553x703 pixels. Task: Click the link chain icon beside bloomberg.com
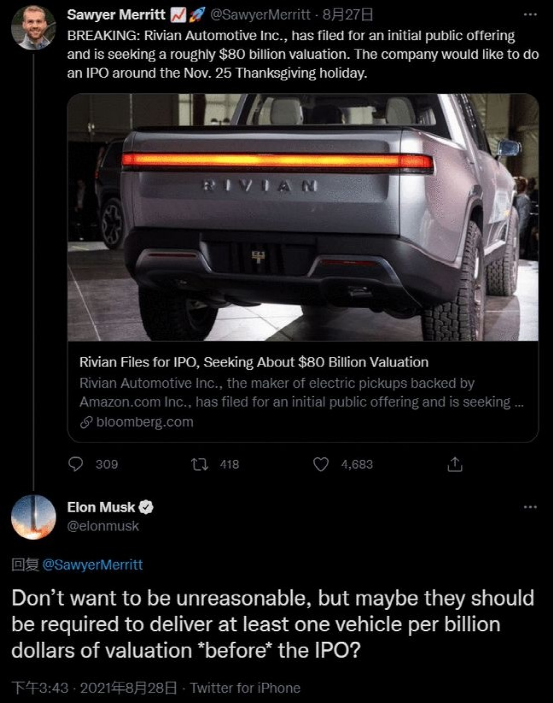pyautogui.click(x=86, y=422)
